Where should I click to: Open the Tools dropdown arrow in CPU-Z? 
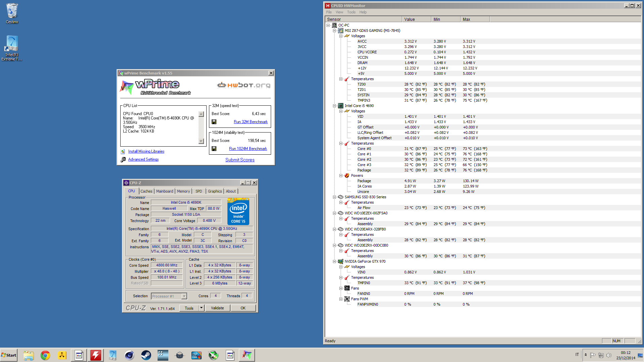click(202, 308)
